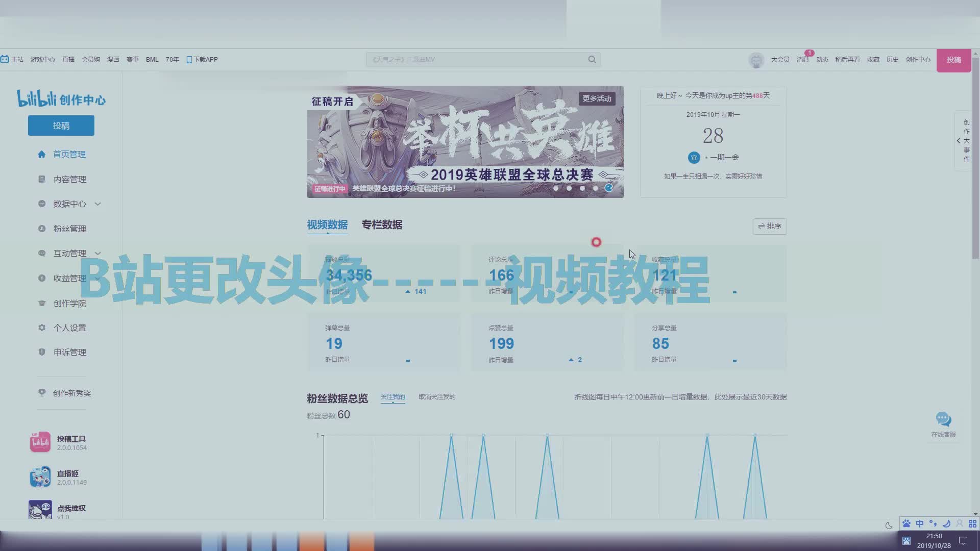Click the 申诉管理 shield icon
This screenshot has width=980, height=551.
pos(42,352)
